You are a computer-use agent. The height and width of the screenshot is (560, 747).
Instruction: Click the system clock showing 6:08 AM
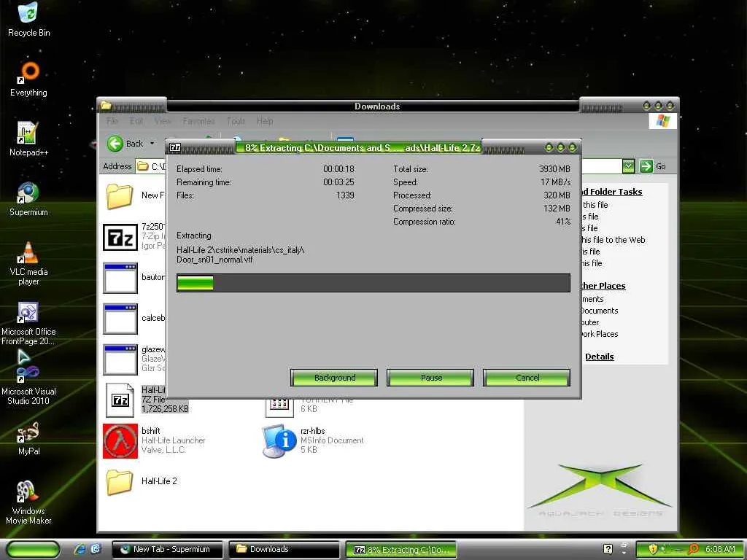[x=720, y=549]
